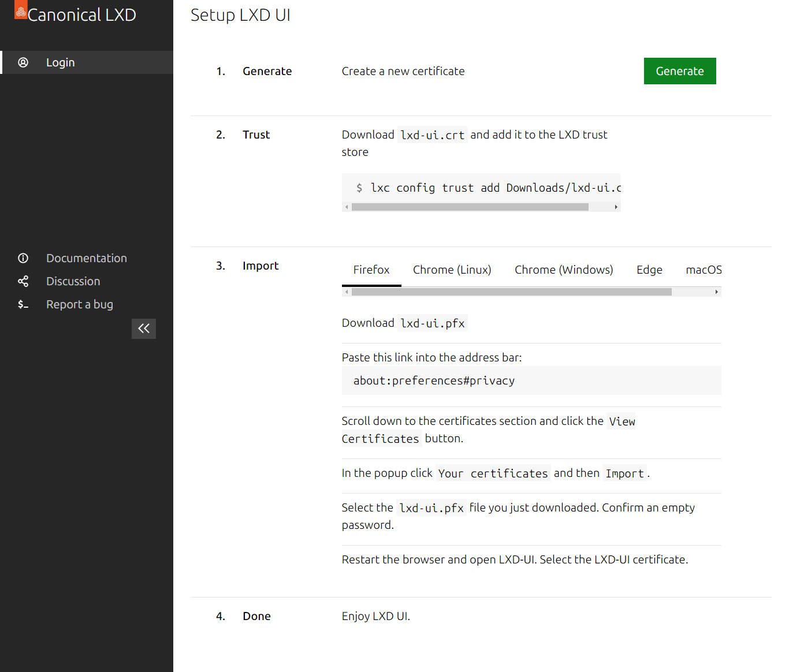Click the lxd-ui.crt code text
The height and width of the screenshot is (672, 789).
(x=433, y=135)
